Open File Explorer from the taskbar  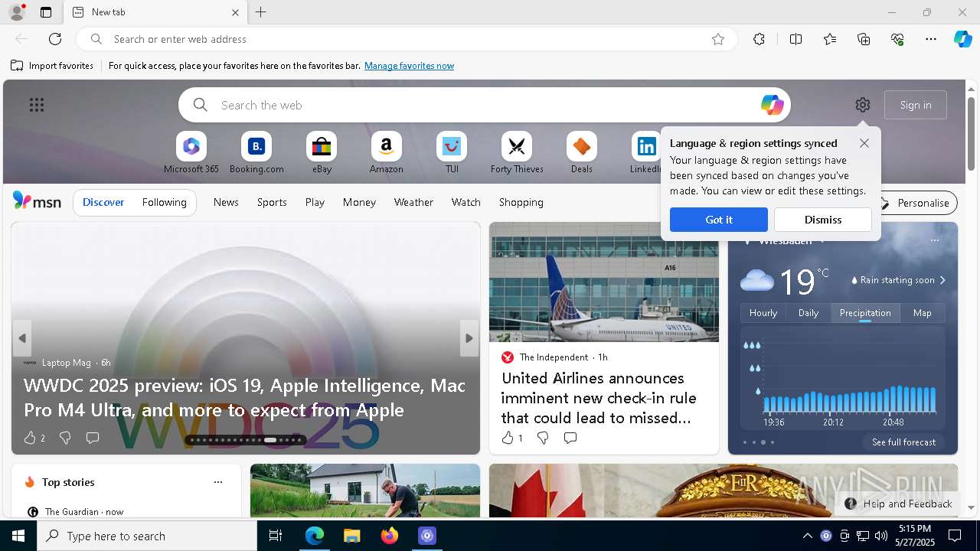(x=352, y=536)
